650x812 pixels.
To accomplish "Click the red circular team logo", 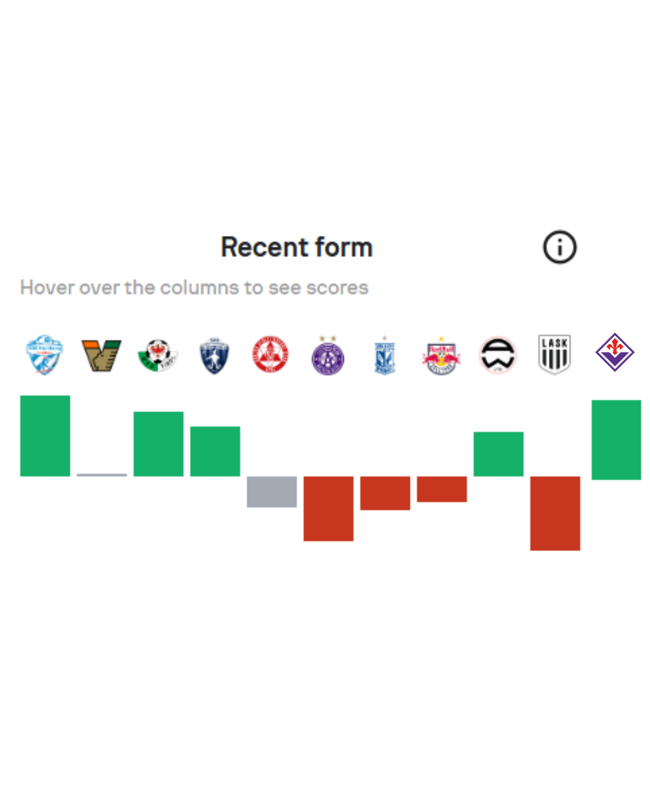I will point(270,355).
